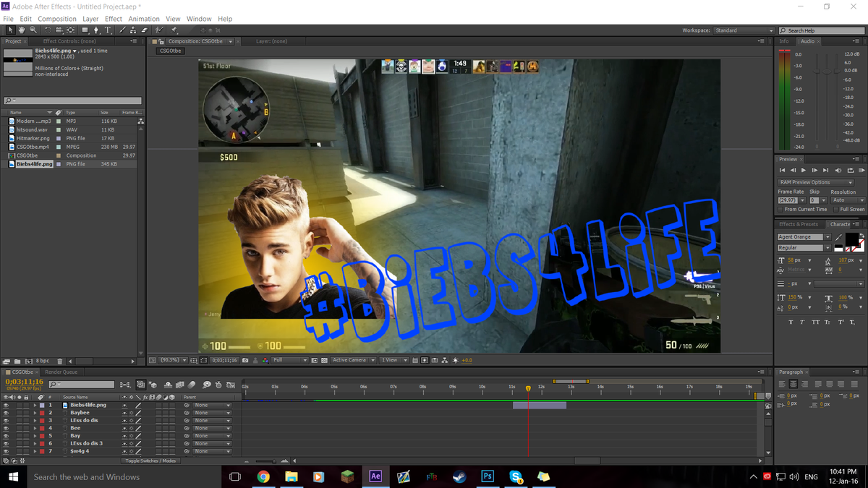Select Hitmarker.png in Project panel

tap(33, 138)
